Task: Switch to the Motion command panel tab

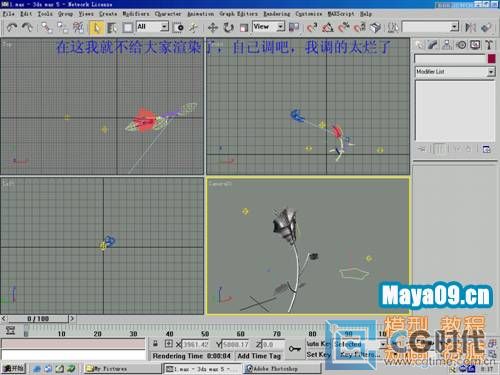Action: click(461, 45)
